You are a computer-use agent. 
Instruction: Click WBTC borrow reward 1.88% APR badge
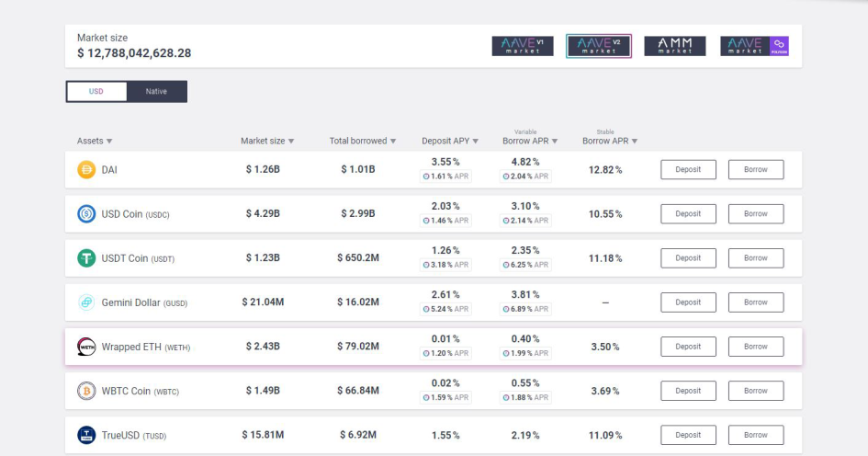click(525, 398)
